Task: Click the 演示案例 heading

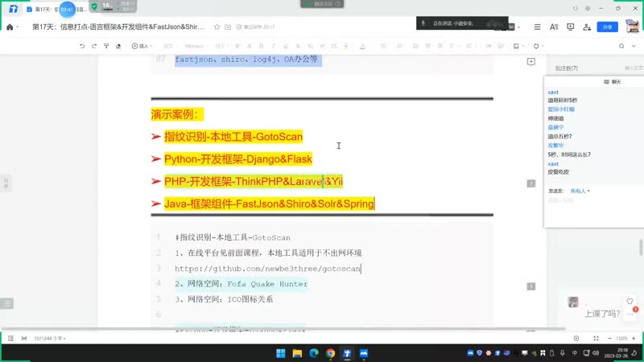Action: pos(177,114)
